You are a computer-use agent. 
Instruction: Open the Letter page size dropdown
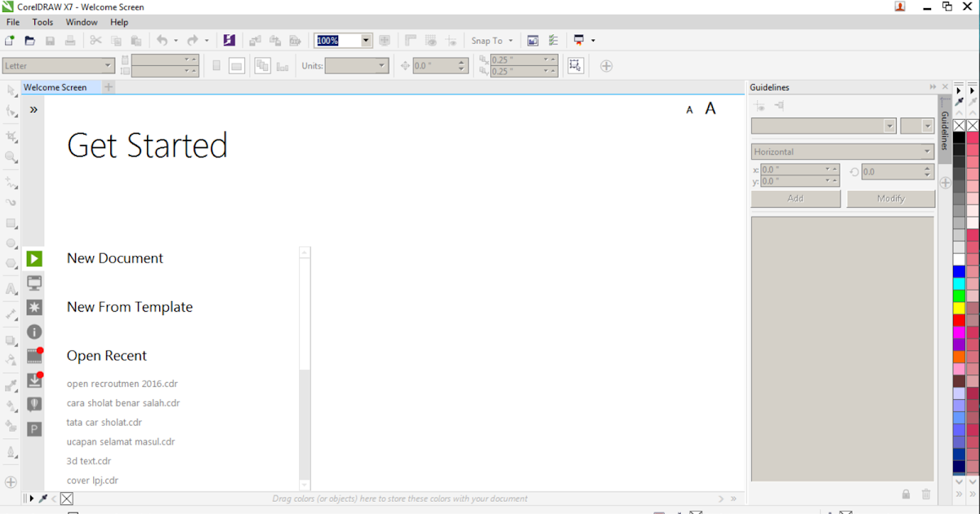point(58,66)
